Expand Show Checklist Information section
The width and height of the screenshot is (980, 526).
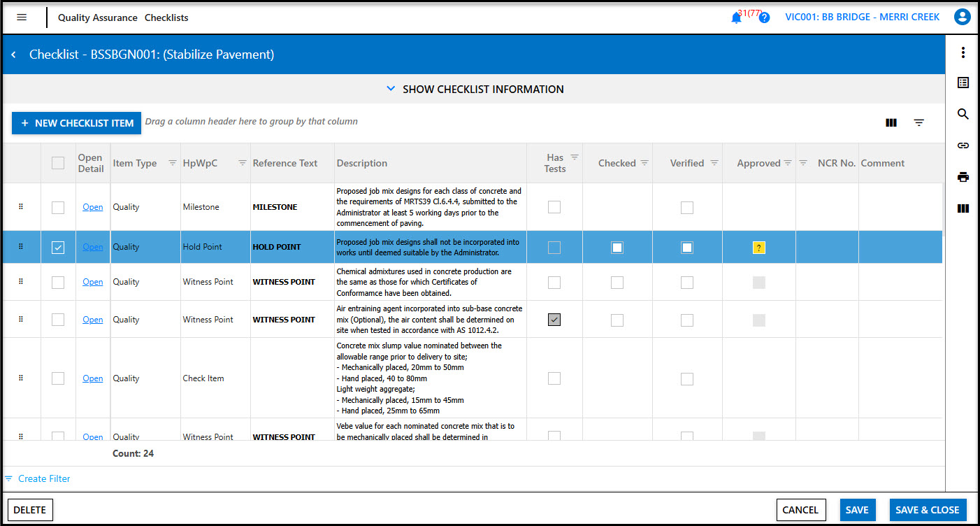point(475,89)
